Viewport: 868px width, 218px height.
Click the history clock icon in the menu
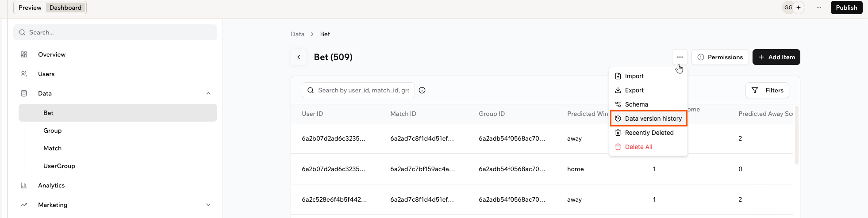coord(618,119)
